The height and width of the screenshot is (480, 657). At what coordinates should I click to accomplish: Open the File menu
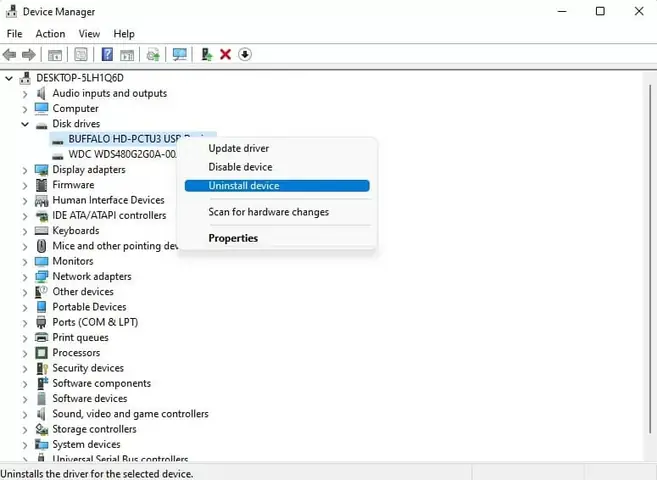(x=15, y=34)
